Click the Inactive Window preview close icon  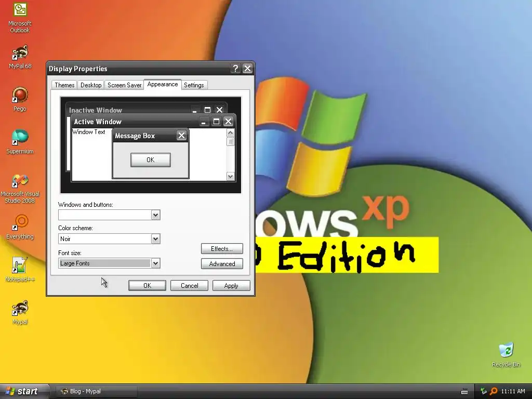[x=220, y=110]
